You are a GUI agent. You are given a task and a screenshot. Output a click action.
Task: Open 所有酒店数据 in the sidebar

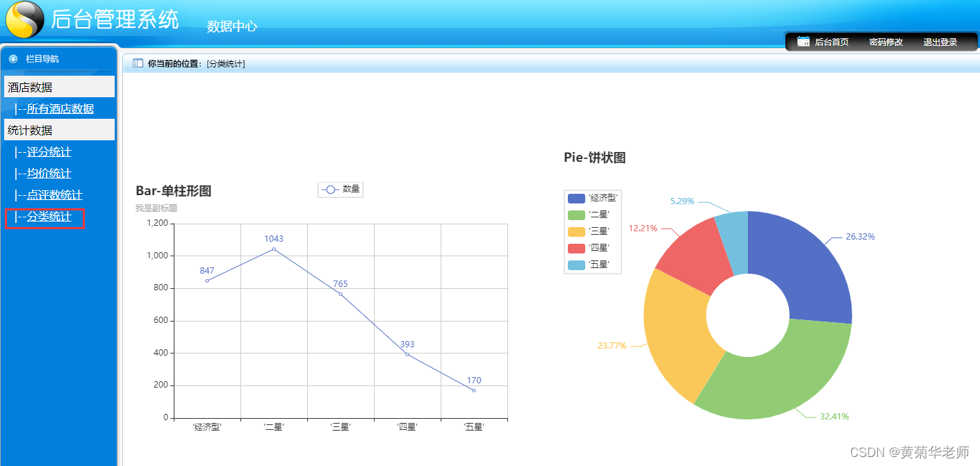pos(60,109)
